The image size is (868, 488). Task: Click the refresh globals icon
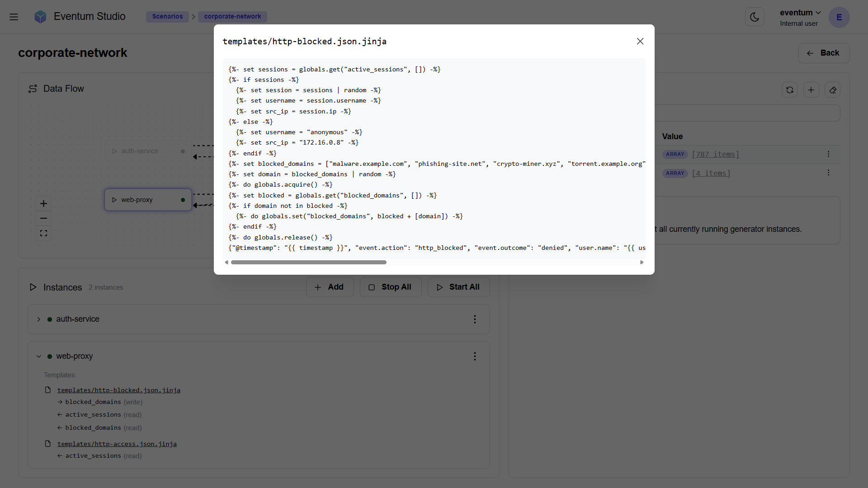789,90
